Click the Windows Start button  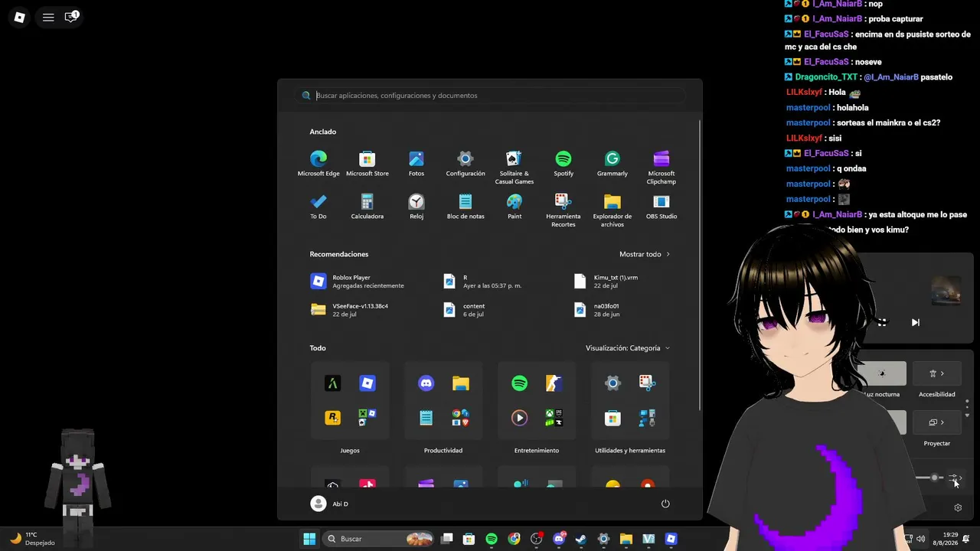tap(309, 539)
